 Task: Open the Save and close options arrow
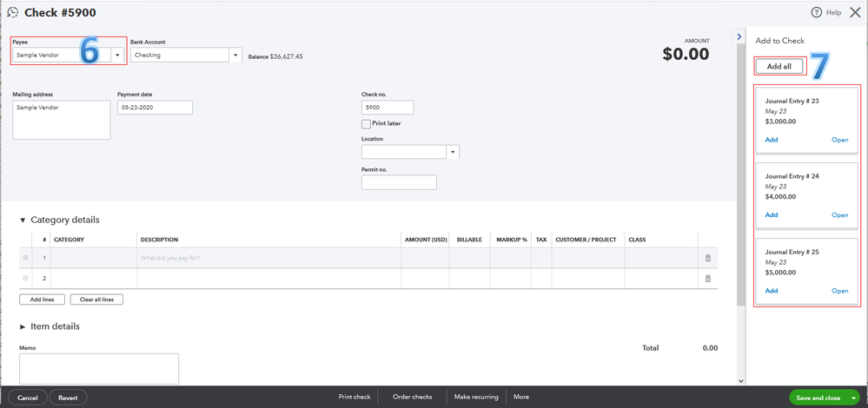854,398
